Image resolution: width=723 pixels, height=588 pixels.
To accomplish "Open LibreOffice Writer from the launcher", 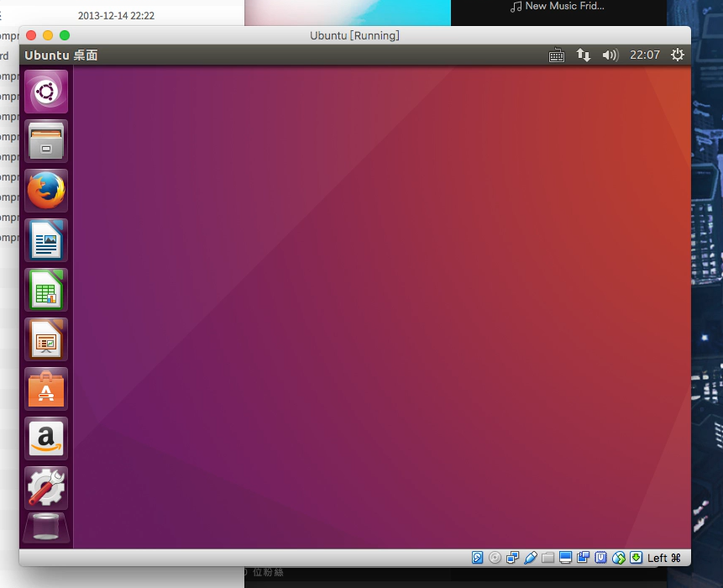I will (46, 240).
